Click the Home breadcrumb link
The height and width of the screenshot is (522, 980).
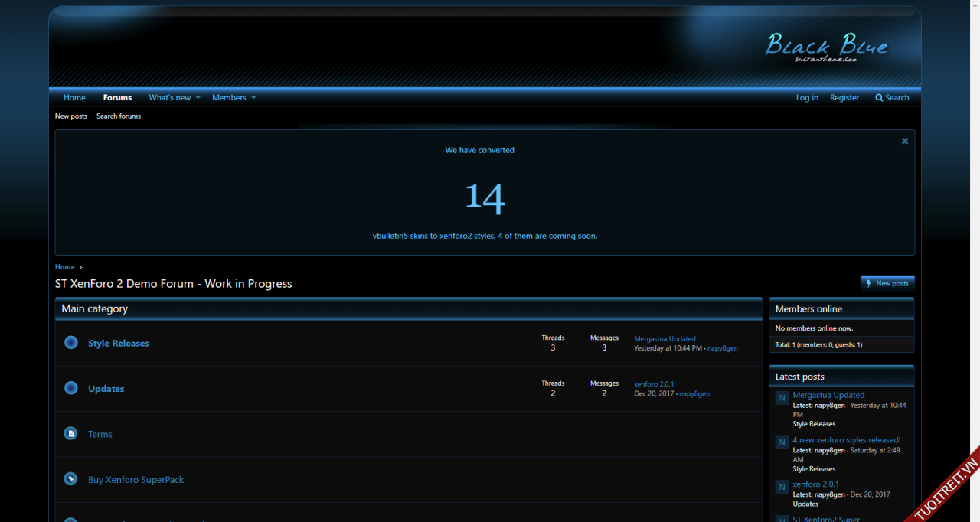click(x=65, y=267)
